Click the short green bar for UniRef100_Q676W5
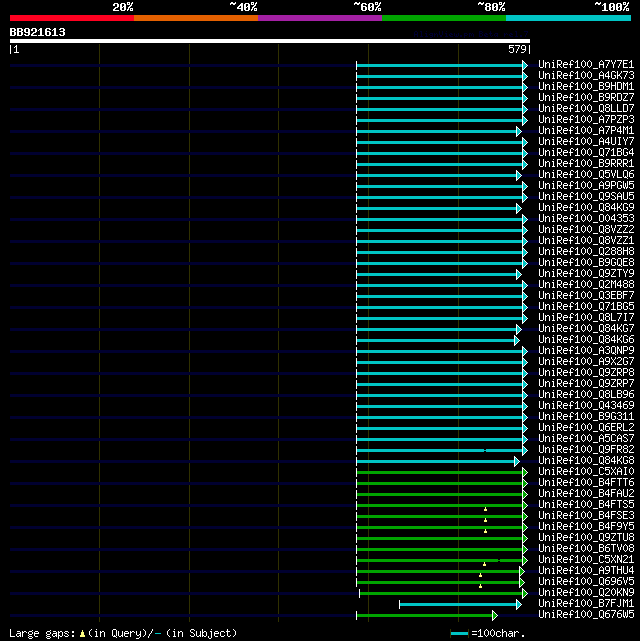This screenshot has width=640, height=641. tap(427, 615)
